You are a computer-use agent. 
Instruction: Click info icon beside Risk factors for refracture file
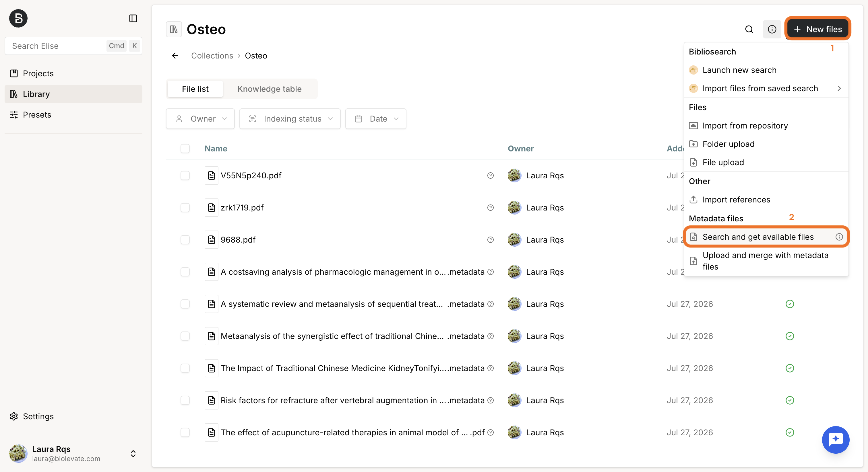click(491, 400)
